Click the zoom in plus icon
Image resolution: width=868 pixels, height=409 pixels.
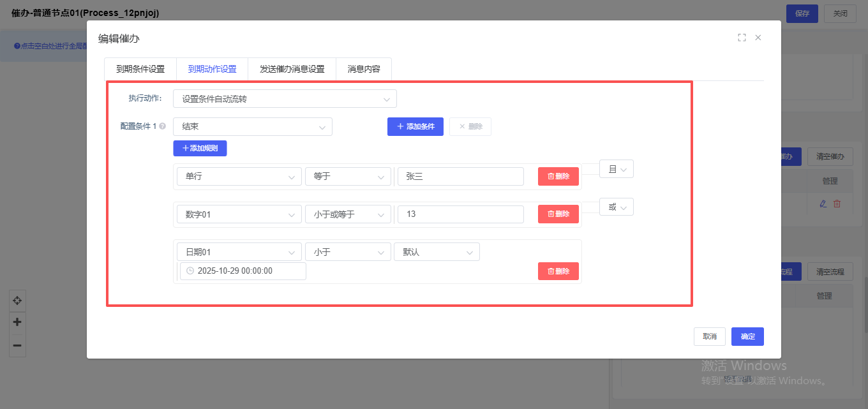click(x=17, y=322)
